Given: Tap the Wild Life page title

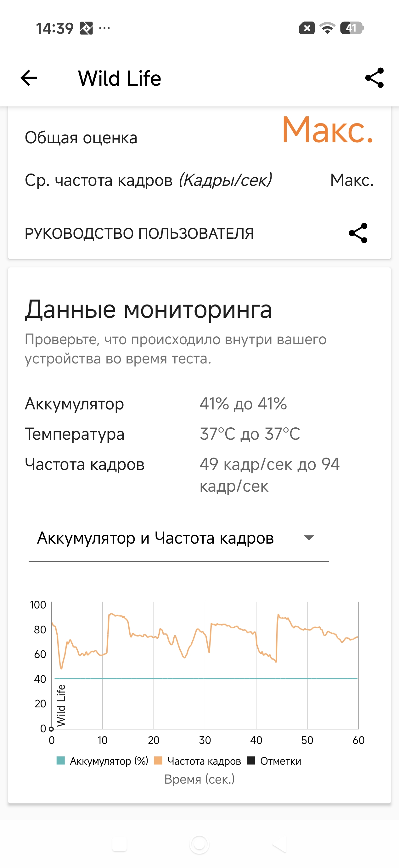Looking at the screenshot, I should tap(120, 78).
